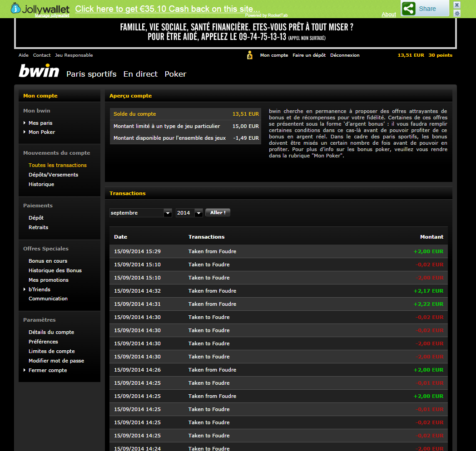Open the Paris sportifs section
This screenshot has height=451, width=476.
(91, 74)
